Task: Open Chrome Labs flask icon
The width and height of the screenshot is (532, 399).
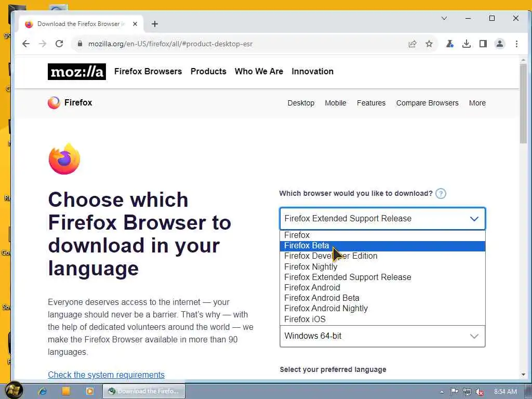Action: click(450, 44)
